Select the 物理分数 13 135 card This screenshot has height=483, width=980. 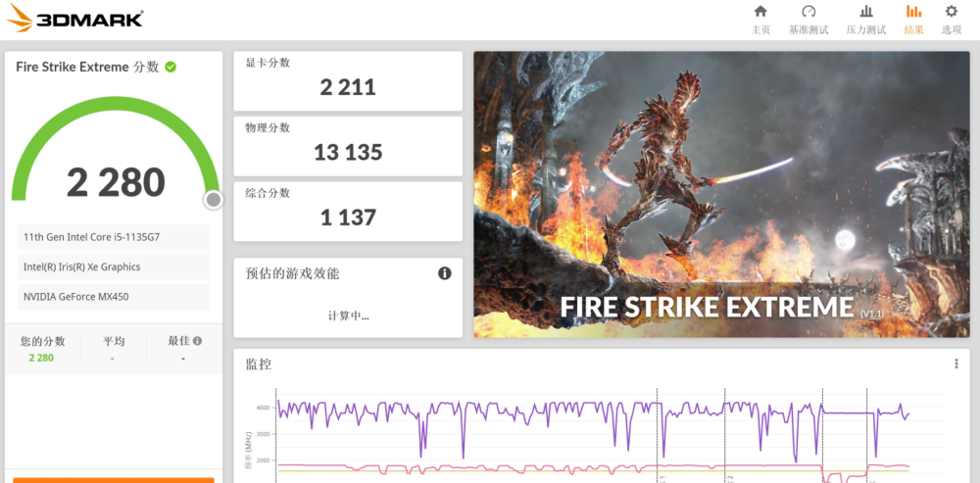348,146
